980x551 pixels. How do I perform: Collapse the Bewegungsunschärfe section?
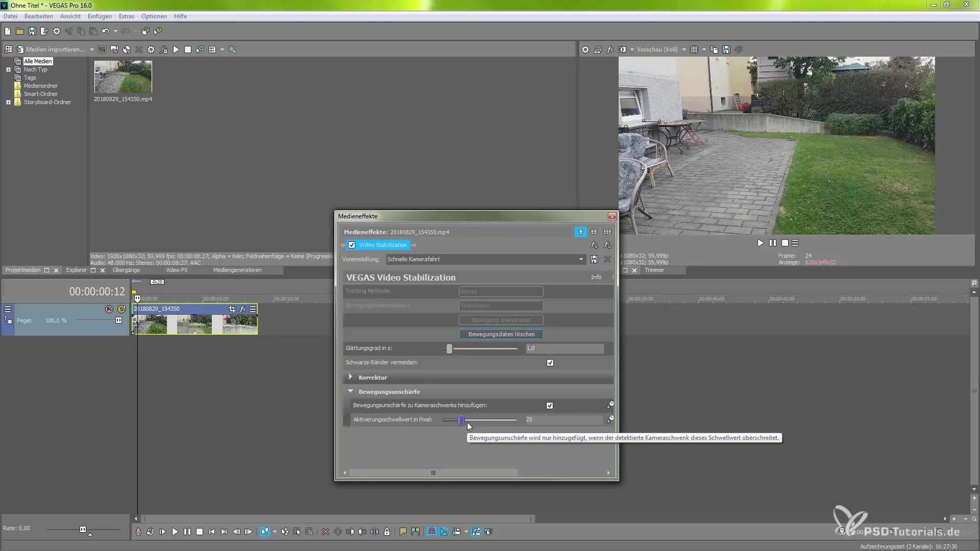tap(351, 391)
